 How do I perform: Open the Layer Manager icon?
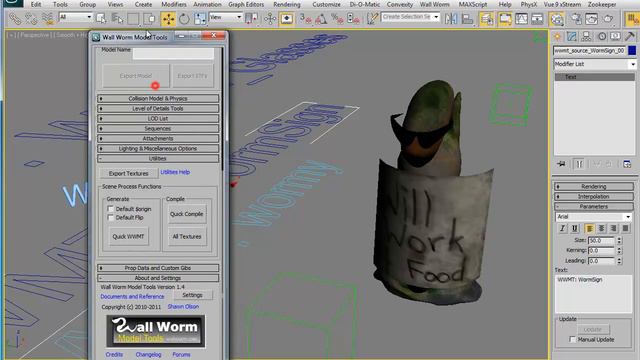tap(486, 19)
